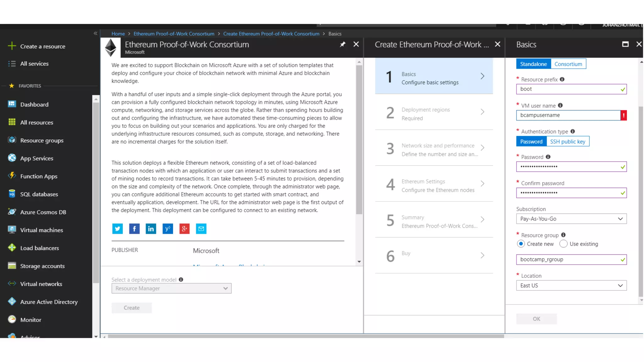Choose the Use existing resource group option

[x=563, y=244]
